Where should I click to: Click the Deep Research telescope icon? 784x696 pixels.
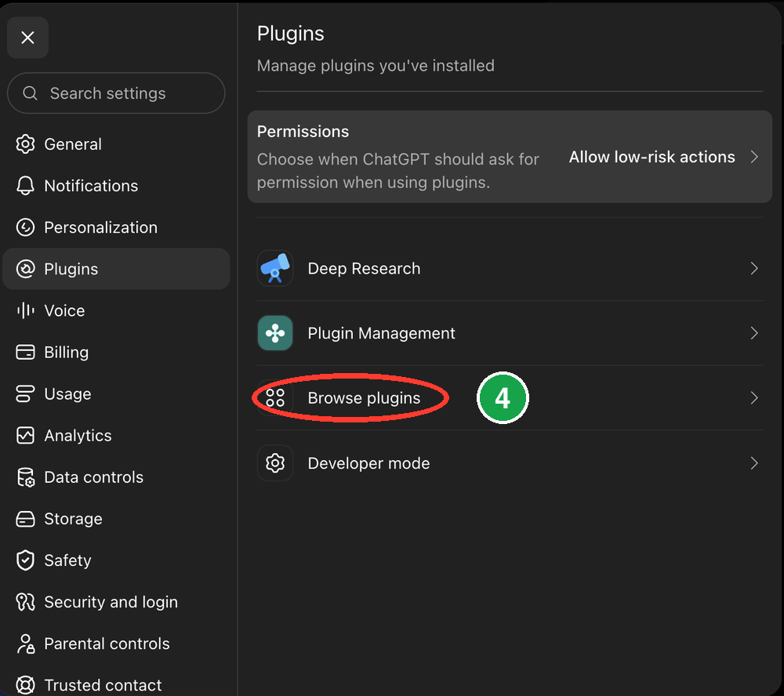pyautogui.click(x=275, y=268)
